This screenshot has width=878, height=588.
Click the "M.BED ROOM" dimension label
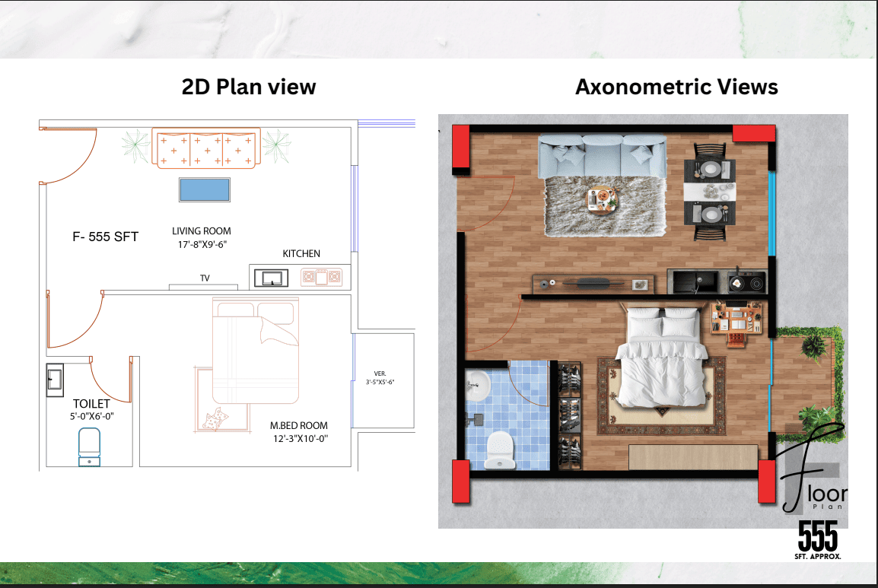(298, 432)
